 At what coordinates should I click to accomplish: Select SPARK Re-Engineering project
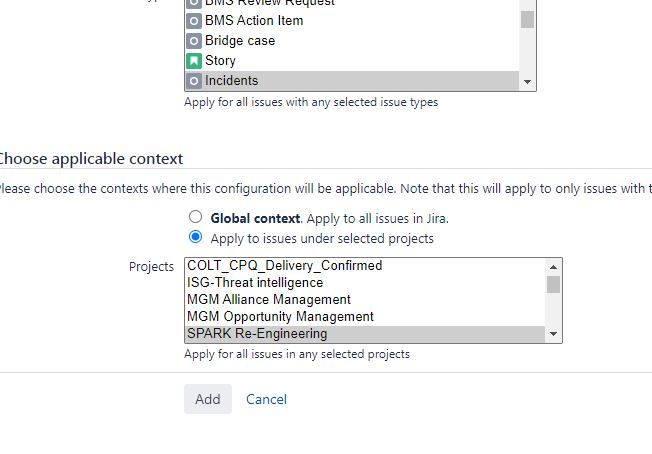pos(365,334)
